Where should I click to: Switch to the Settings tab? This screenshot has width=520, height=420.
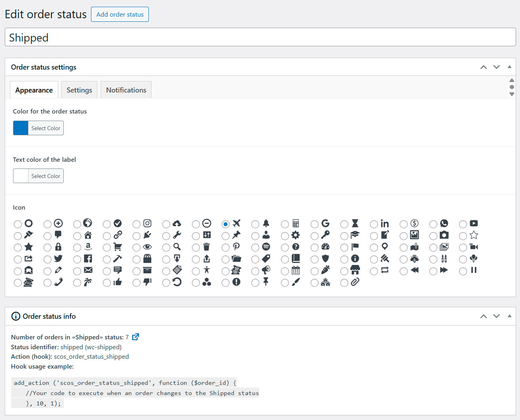coord(79,90)
